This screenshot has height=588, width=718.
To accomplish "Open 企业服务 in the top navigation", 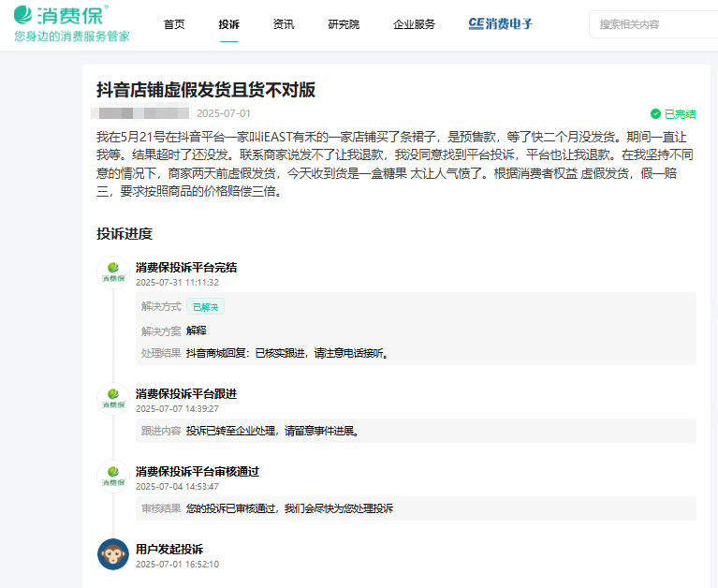I will [x=414, y=24].
